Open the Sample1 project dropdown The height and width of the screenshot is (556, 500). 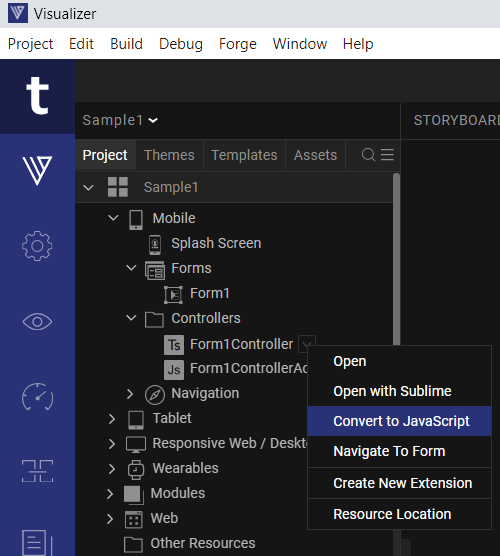pyautogui.click(x=120, y=120)
